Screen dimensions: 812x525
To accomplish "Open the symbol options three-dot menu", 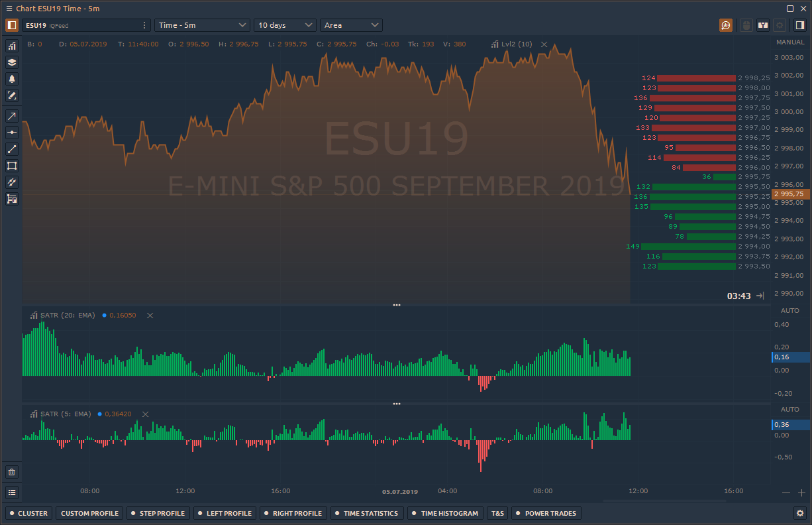I will [x=145, y=25].
